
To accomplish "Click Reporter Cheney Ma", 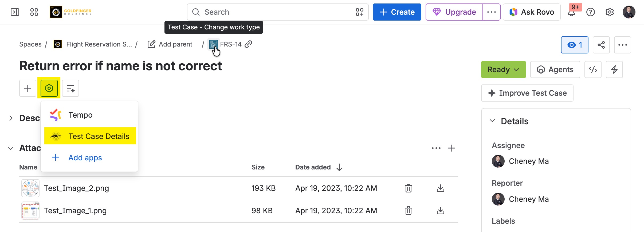I will (520, 199).
